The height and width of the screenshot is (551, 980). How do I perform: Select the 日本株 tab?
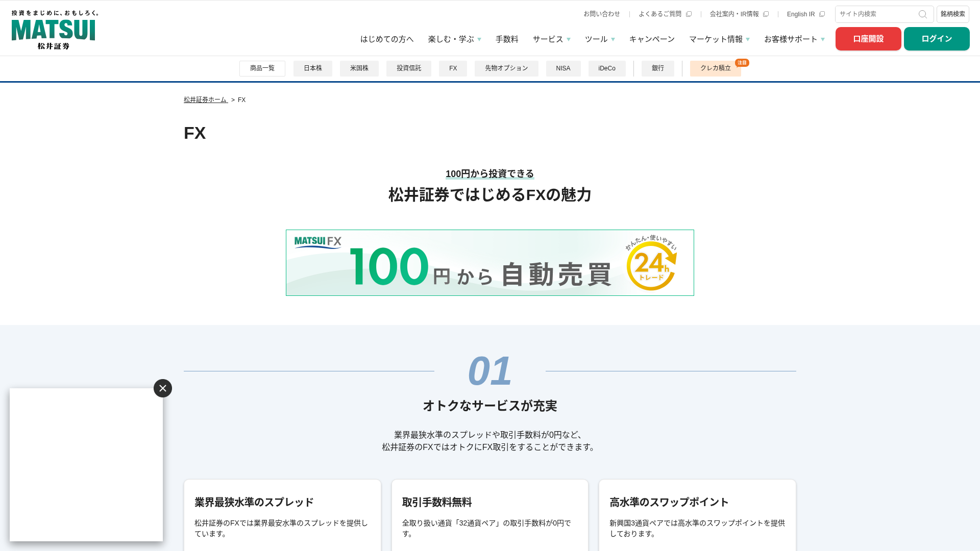point(313,68)
